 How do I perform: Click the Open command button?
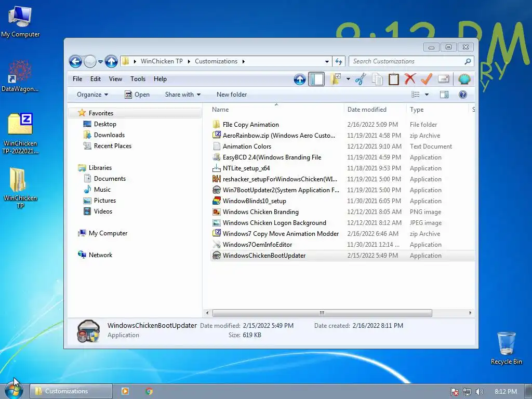click(137, 95)
